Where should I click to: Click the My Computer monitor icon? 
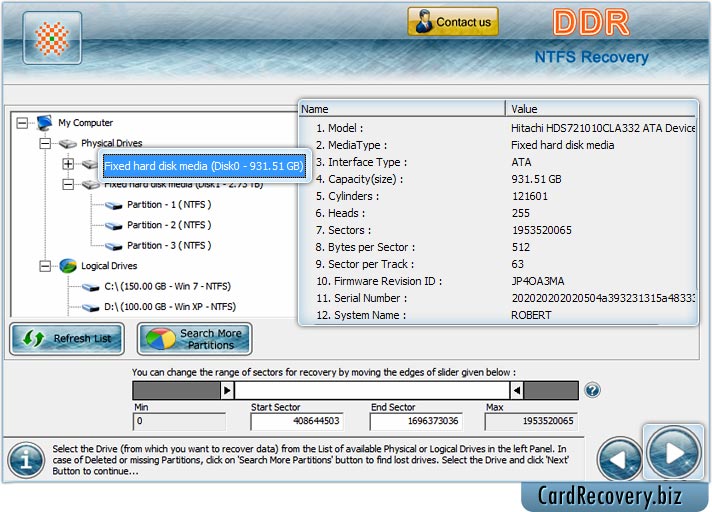pos(44,123)
